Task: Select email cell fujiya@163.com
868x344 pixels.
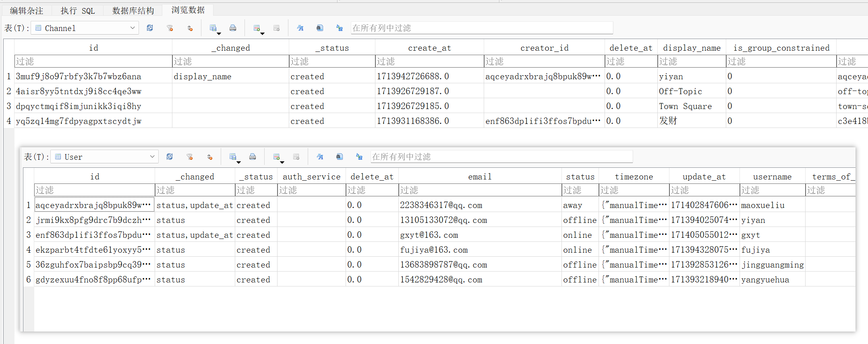Action: (x=480, y=250)
